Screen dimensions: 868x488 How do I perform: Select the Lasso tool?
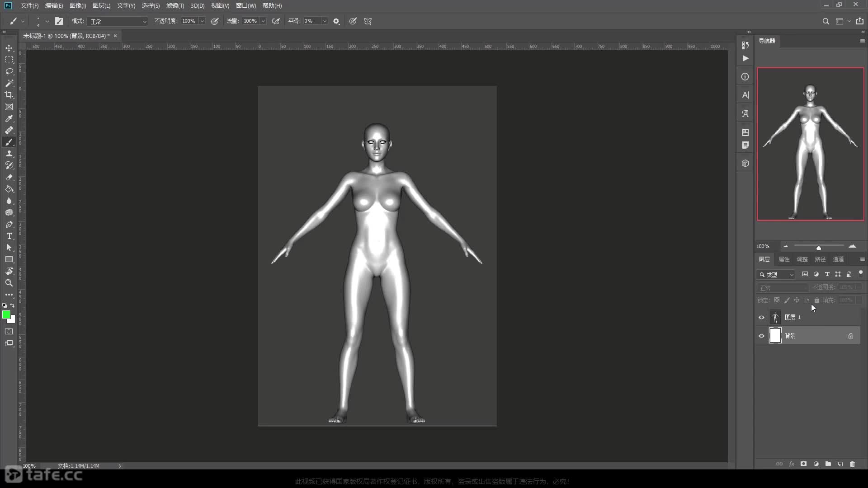[x=9, y=71]
